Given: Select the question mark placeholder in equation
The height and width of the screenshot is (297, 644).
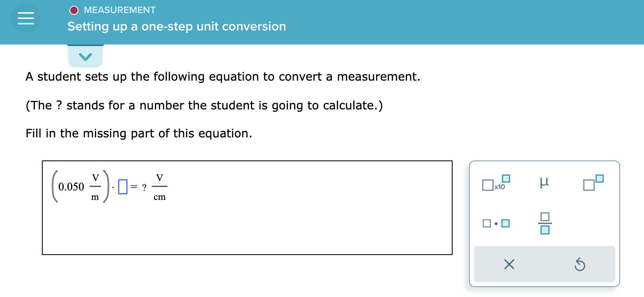Looking at the screenshot, I should click(144, 187).
